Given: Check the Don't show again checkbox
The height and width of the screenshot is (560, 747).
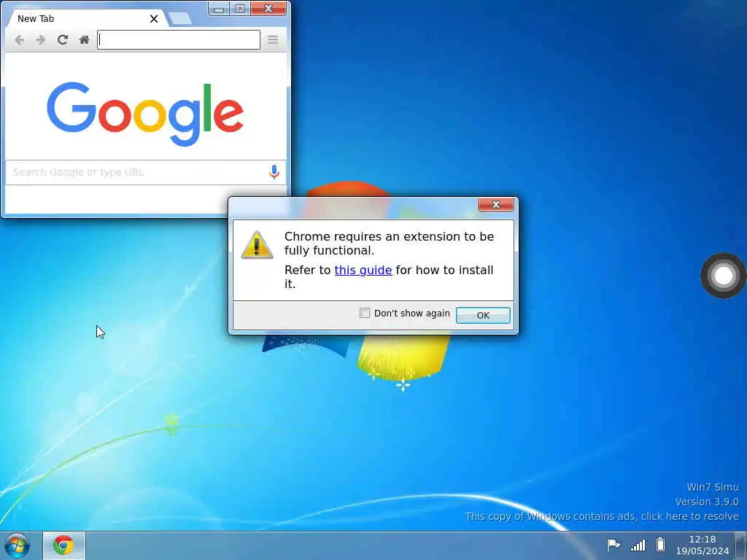Looking at the screenshot, I should click(x=365, y=313).
